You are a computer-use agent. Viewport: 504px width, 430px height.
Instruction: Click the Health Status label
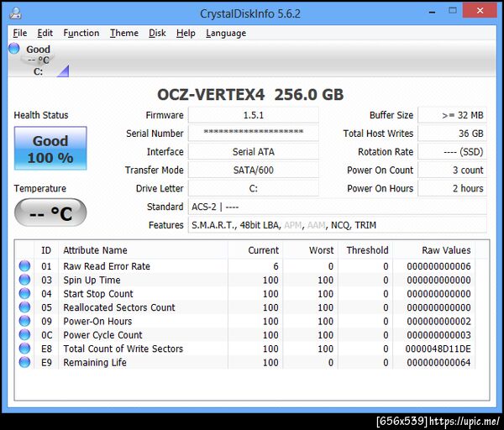[41, 115]
